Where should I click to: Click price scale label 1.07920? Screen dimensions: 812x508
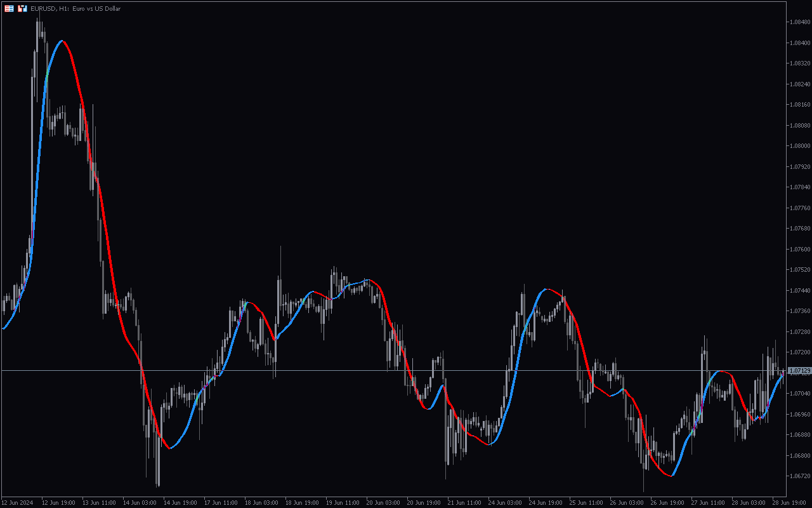pyautogui.click(x=800, y=166)
